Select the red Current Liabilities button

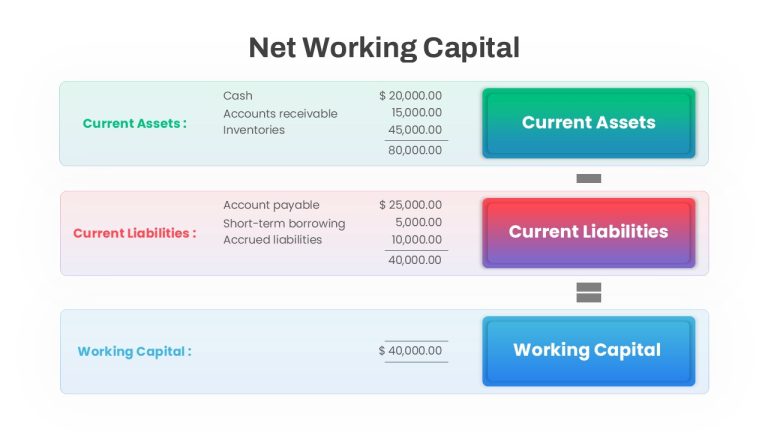click(588, 233)
